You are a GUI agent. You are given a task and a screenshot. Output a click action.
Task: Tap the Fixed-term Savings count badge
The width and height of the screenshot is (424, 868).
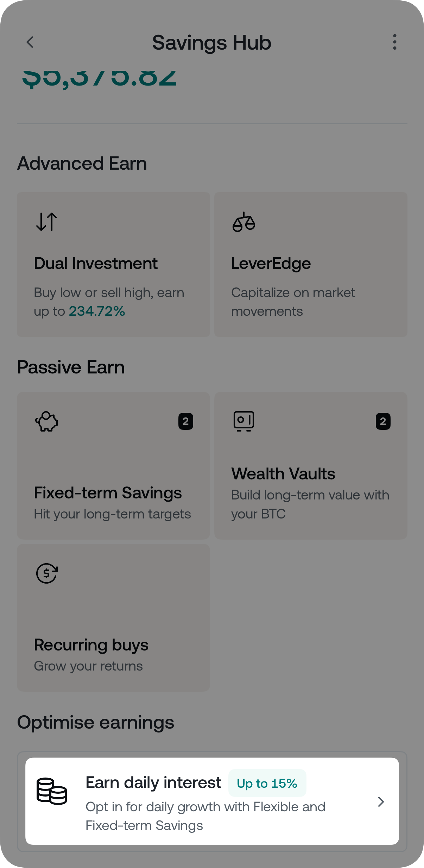(186, 421)
